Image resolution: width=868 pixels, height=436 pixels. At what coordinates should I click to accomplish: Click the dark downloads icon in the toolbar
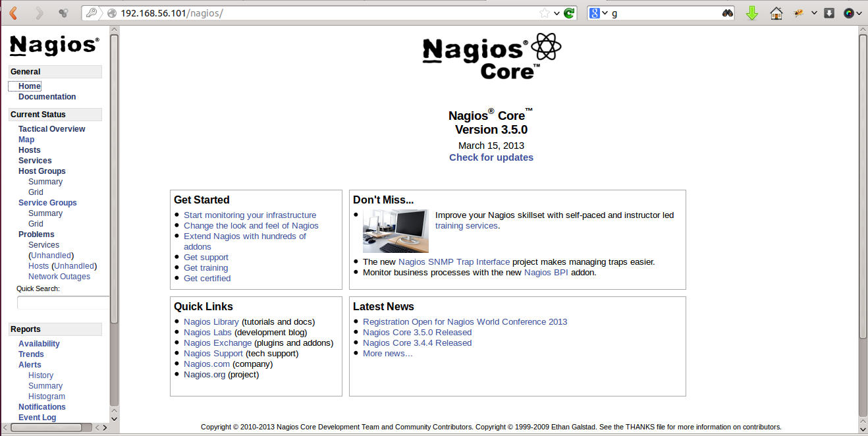click(829, 13)
